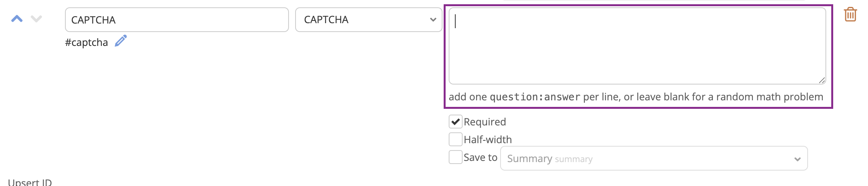Enable the Half-width checkbox
Image resolution: width=868 pixels, height=186 pixels.
[456, 139]
